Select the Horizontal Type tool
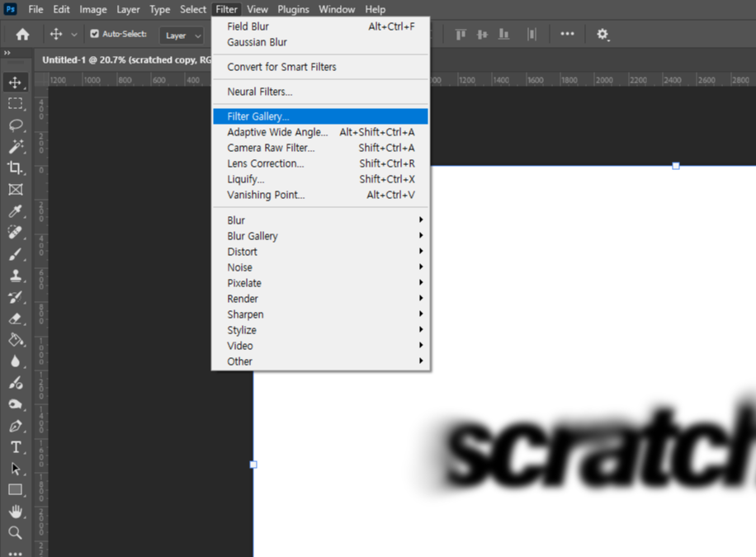 click(16, 447)
